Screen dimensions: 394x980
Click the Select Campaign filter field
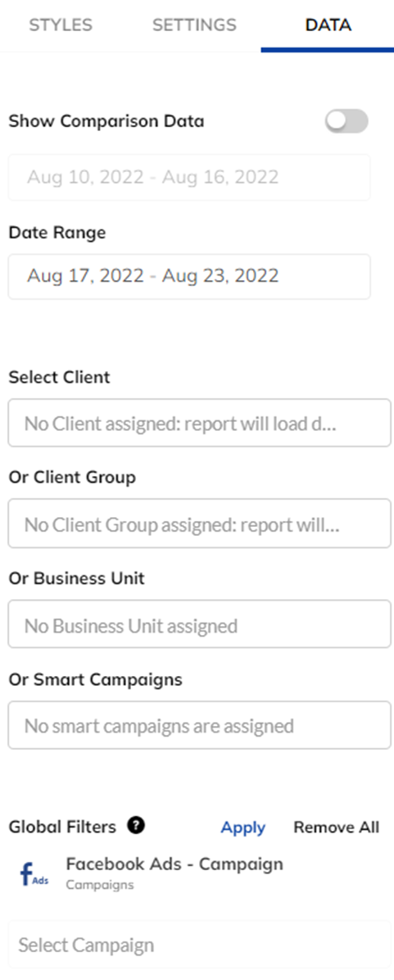(x=199, y=945)
